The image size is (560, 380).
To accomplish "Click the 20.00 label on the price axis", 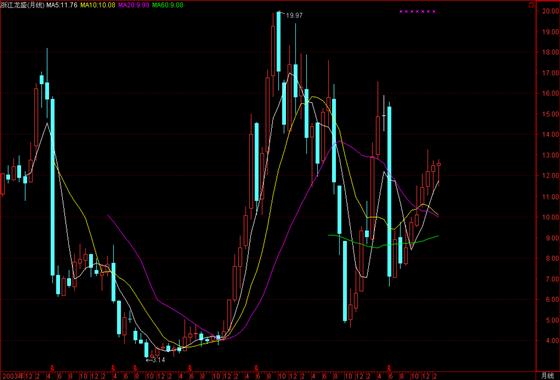I will (550, 11).
